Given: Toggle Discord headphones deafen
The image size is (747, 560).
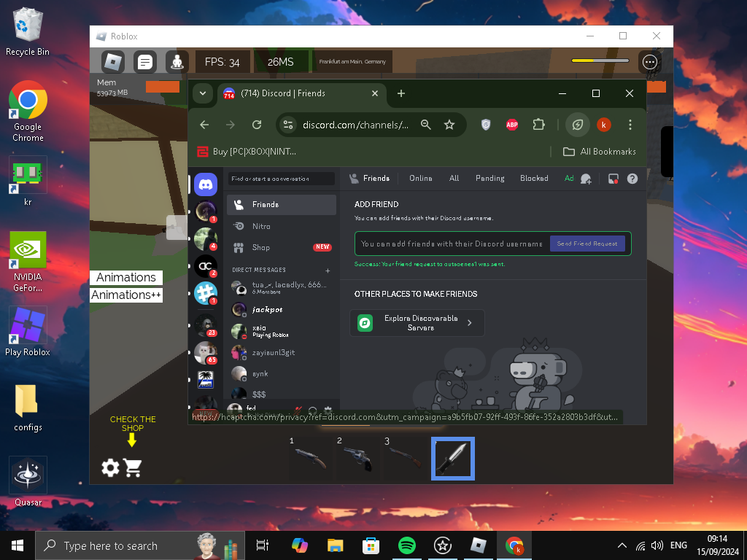Looking at the screenshot, I should 313,410.
